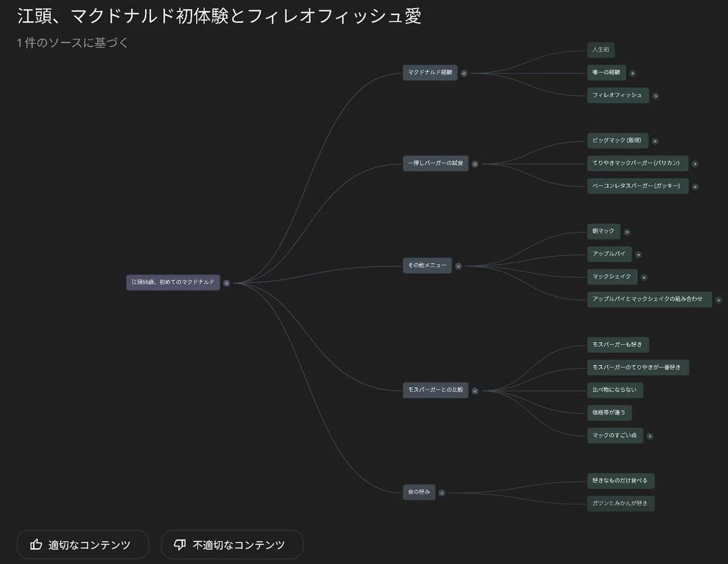Expand the マックシェイク node arrow

[644, 277]
